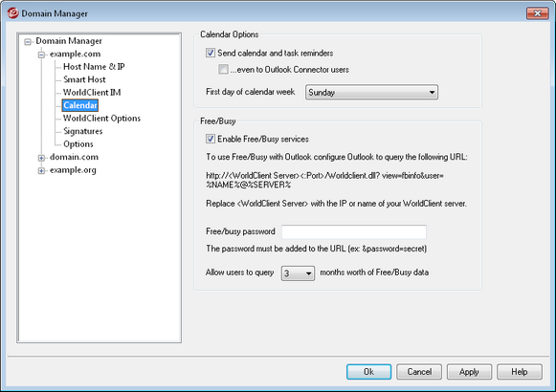
Task: Expand the domain.com tree node
Action: click(41, 158)
